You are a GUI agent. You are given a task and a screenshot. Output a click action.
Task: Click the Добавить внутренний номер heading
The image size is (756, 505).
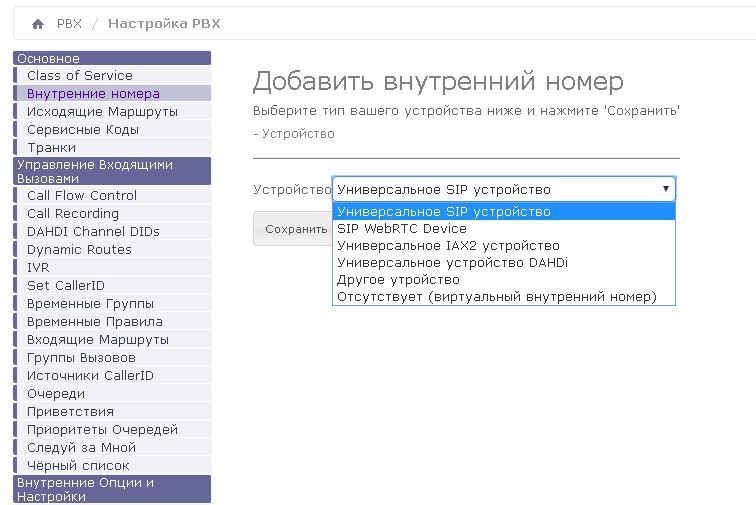pos(438,81)
